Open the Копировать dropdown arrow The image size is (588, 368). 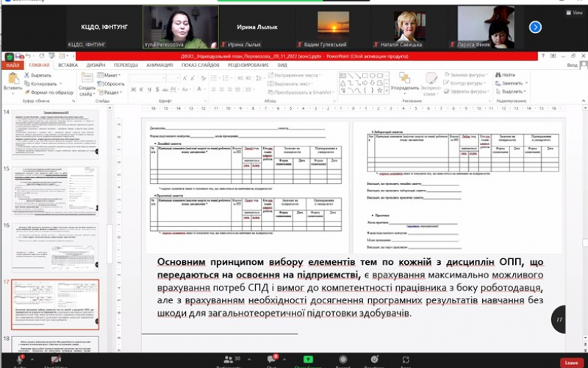tap(61, 84)
